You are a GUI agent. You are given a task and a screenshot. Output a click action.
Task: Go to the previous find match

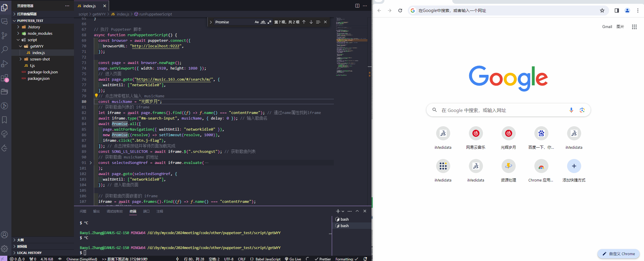tap(304, 22)
